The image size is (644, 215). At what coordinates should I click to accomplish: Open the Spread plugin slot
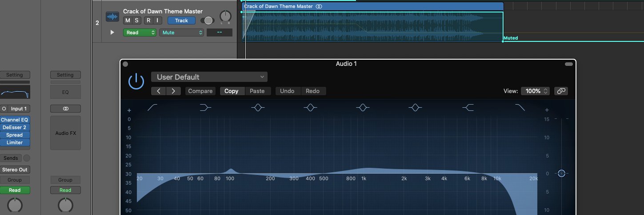[15, 135]
